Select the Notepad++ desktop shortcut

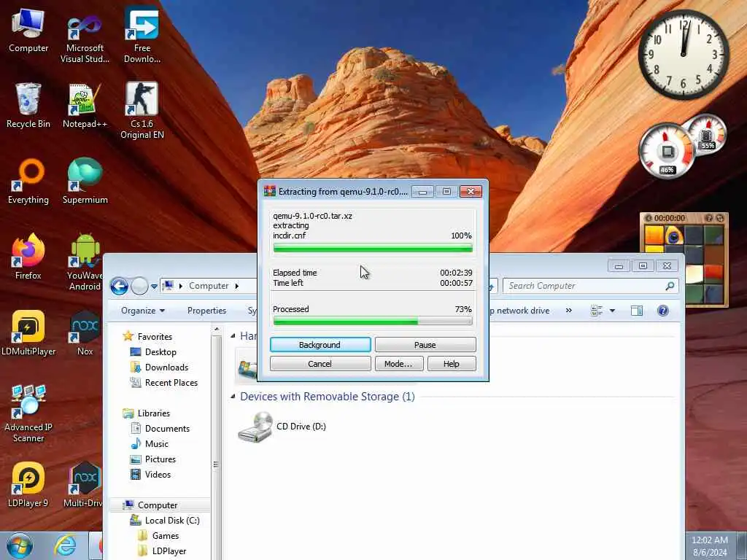coord(85,105)
